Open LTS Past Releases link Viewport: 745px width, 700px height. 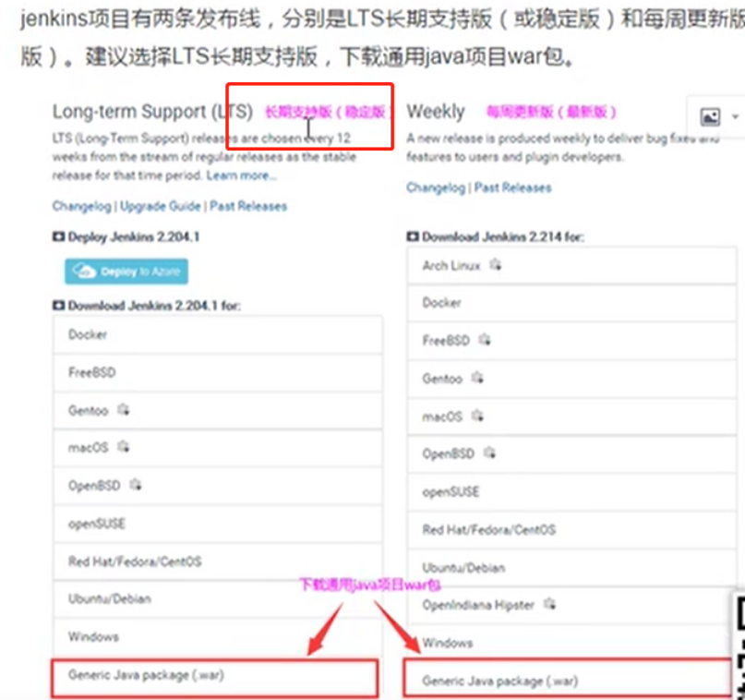click(248, 206)
